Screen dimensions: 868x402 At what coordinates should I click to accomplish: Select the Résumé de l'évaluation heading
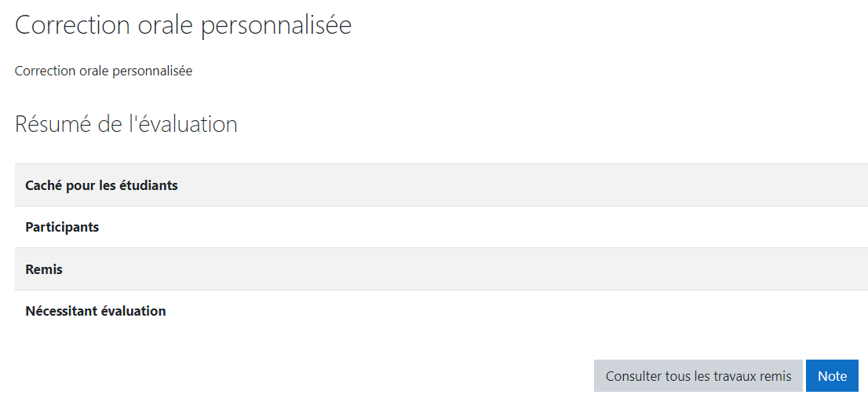pyautogui.click(x=126, y=124)
